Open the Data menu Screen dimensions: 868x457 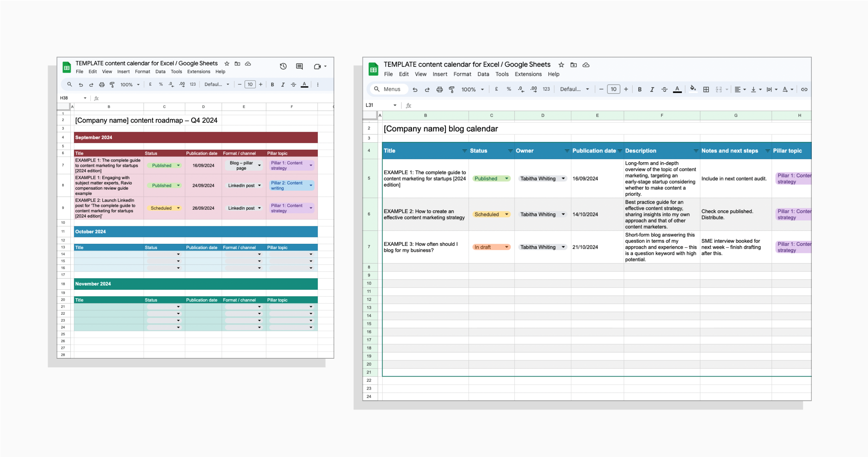click(483, 74)
